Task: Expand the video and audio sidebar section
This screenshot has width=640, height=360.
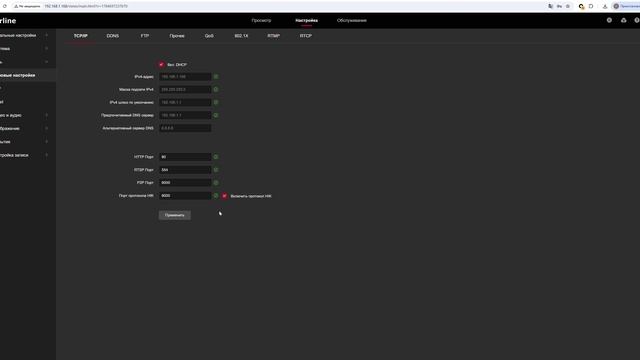Action: tap(47, 115)
